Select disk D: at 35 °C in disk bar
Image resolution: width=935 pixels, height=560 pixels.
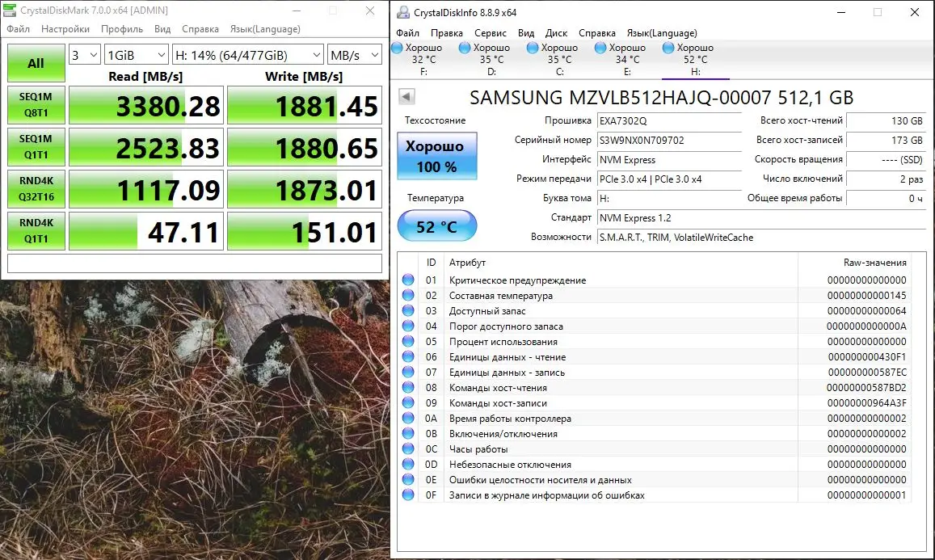point(491,60)
